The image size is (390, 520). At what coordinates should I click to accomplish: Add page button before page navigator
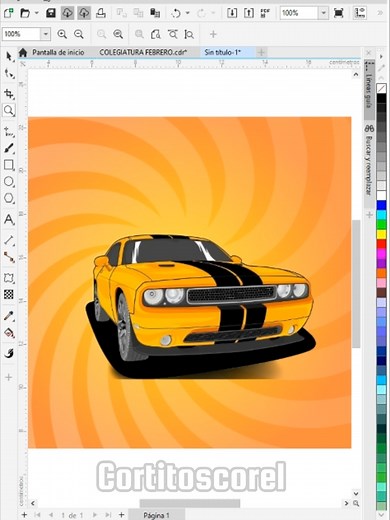(x=24, y=515)
